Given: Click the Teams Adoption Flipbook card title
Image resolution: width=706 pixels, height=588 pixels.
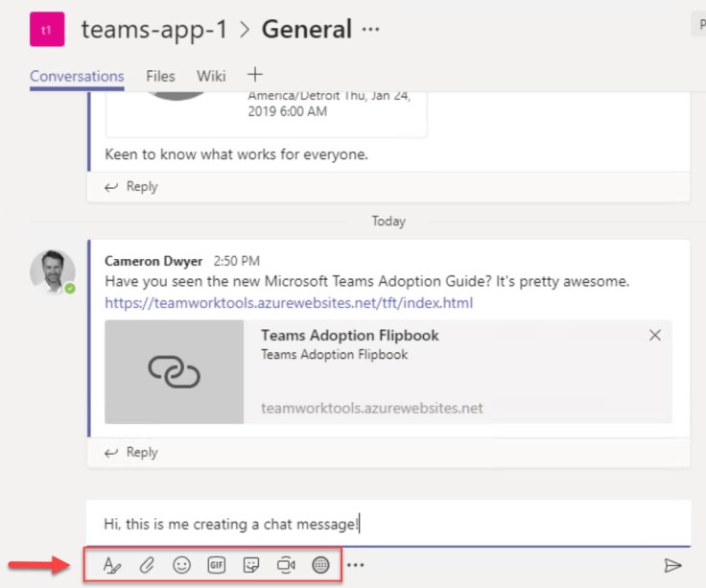Looking at the screenshot, I should [x=350, y=336].
